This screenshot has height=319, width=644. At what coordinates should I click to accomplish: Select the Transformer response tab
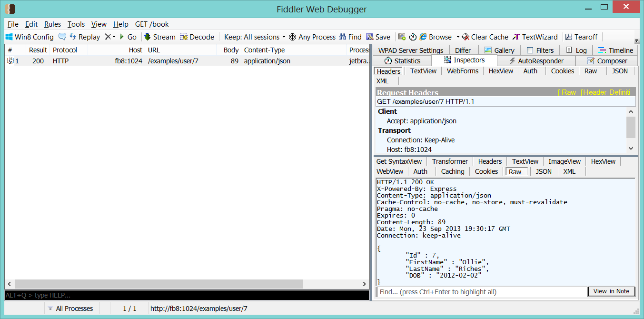pos(450,161)
